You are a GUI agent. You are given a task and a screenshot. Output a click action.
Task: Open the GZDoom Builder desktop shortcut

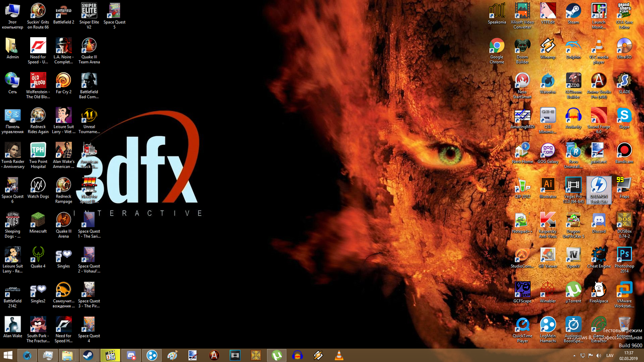[x=573, y=86]
